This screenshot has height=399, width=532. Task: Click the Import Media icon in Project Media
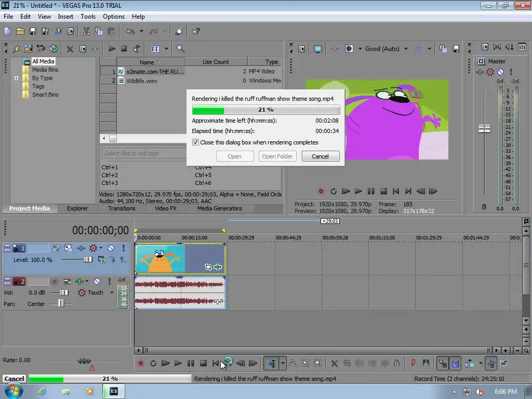(28, 49)
